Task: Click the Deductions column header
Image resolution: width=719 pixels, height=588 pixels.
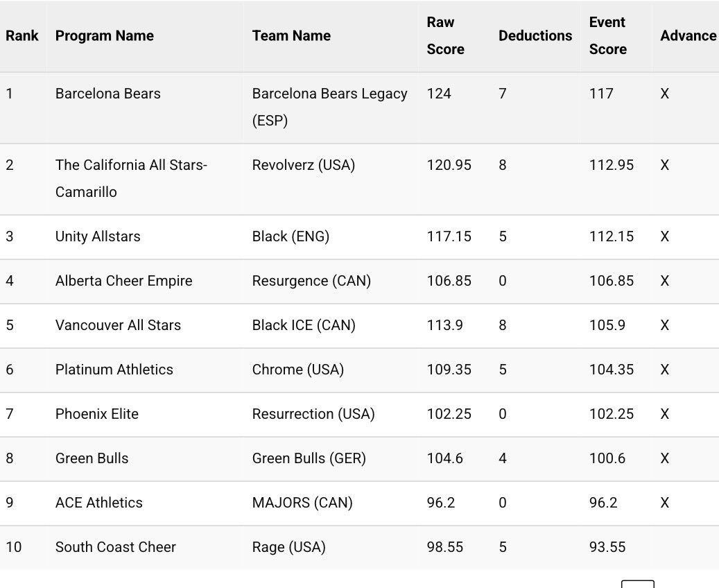Action: point(535,36)
